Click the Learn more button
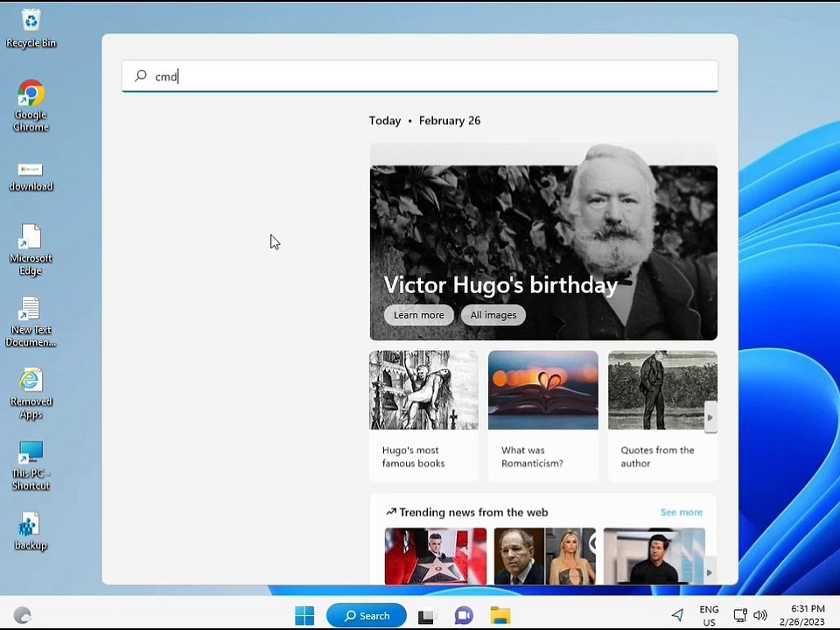 (x=419, y=315)
